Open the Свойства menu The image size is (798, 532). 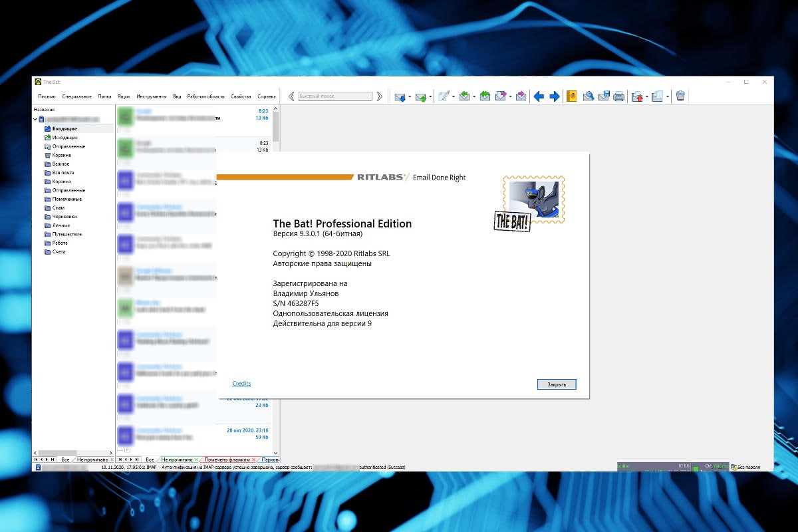(x=241, y=96)
